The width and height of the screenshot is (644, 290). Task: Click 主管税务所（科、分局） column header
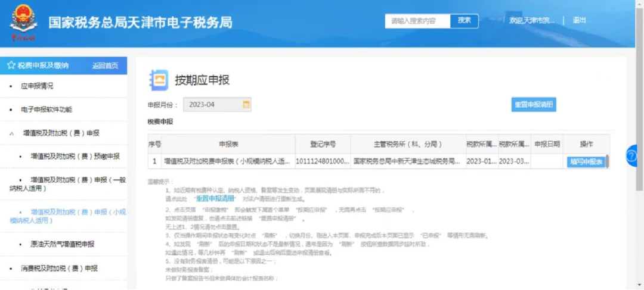coord(408,144)
